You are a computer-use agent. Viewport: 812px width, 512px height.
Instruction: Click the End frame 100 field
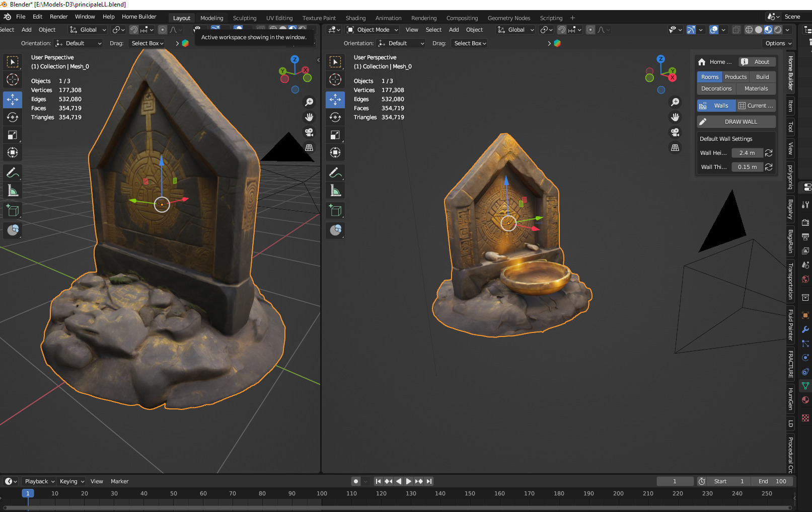pyautogui.click(x=772, y=481)
